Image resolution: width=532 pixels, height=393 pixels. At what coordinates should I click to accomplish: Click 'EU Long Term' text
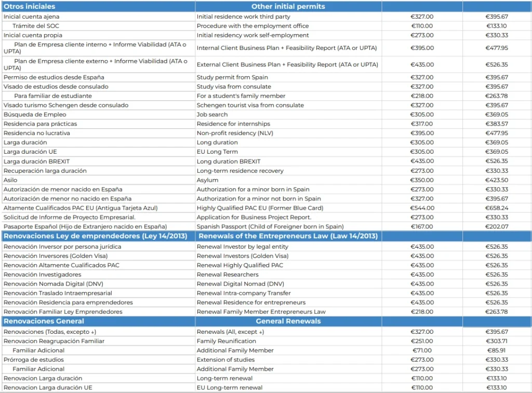(x=217, y=152)
